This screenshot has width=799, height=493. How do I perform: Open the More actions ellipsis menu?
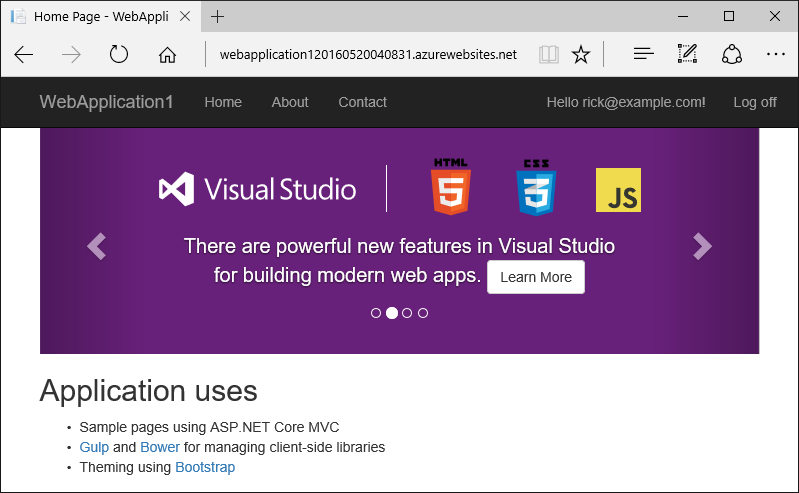pyautogui.click(x=776, y=54)
